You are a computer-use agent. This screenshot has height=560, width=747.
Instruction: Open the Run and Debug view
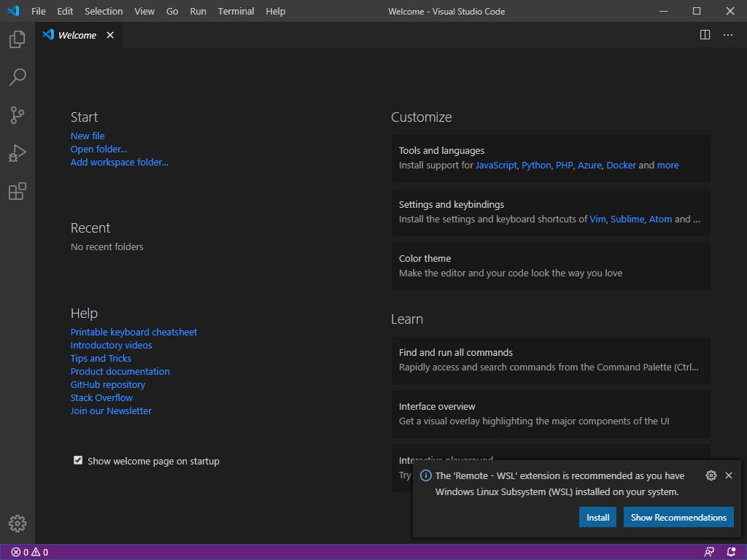(x=17, y=152)
